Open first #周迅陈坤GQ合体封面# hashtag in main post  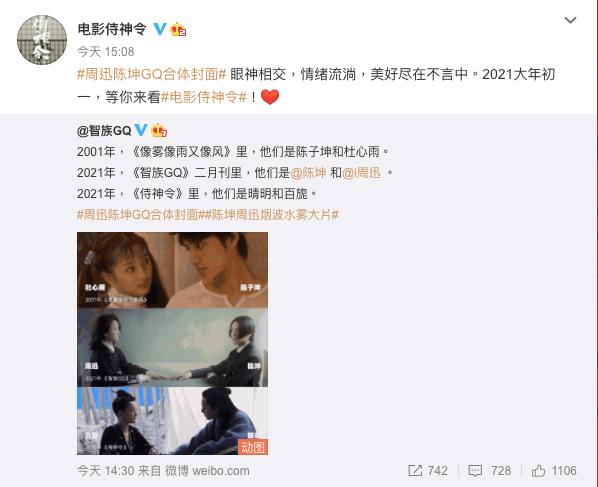pyautogui.click(x=152, y=74)
